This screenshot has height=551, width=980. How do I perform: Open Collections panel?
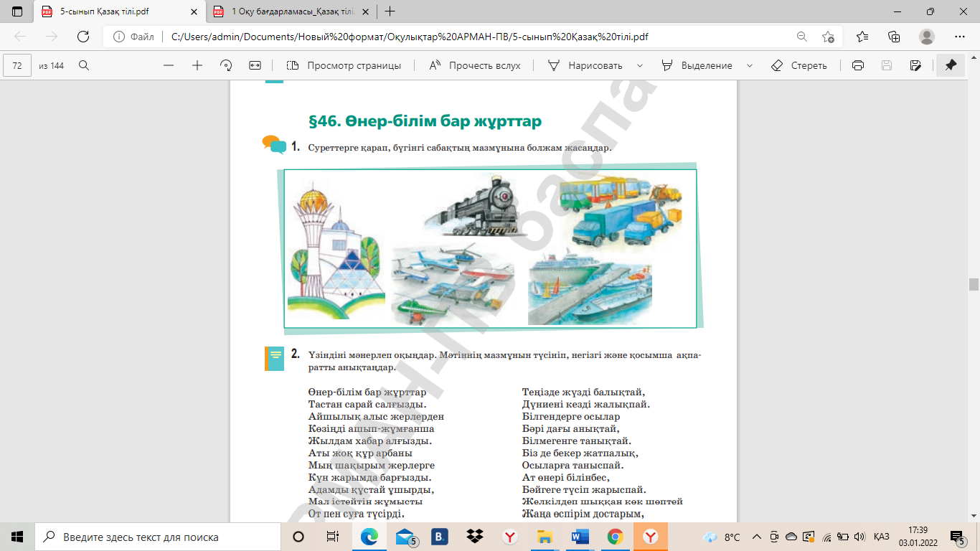pos(894,37)
